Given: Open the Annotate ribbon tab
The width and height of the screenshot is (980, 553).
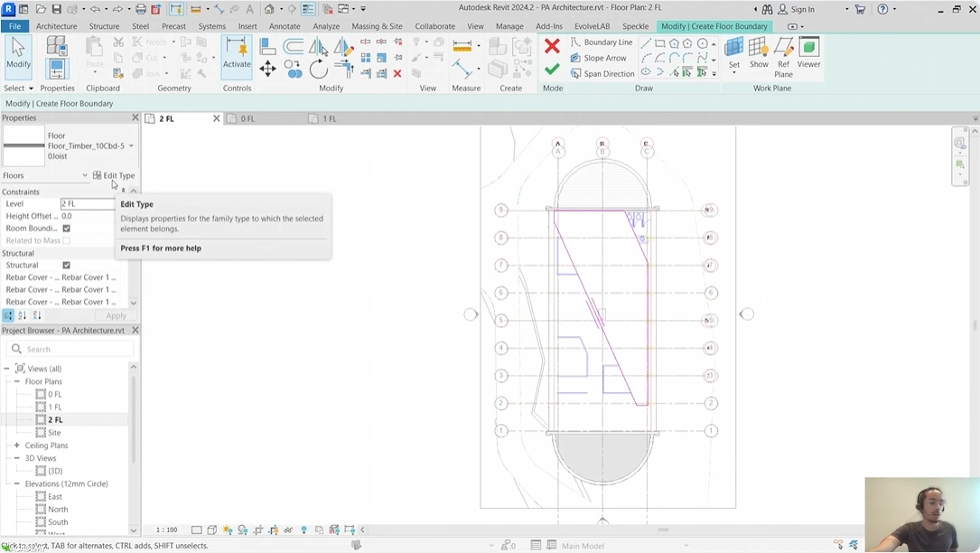Looking at the screenshot, I should tap(285, 26).
